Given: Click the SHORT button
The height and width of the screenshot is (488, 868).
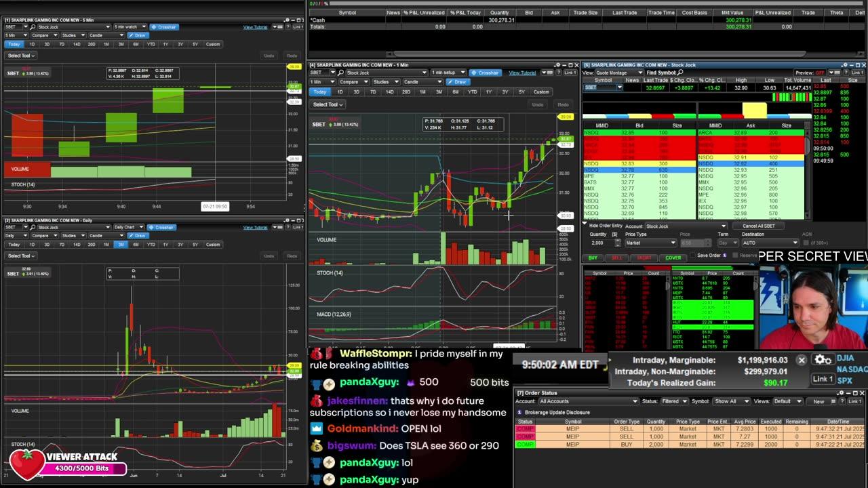Looking at the screenshot, I should [x=644, y=258].
